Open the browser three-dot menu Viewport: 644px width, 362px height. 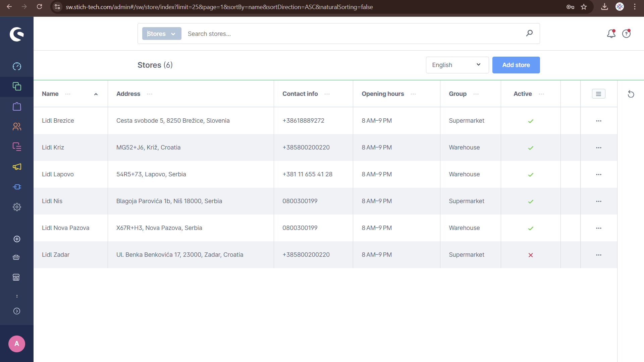click(x=635, y=7)
